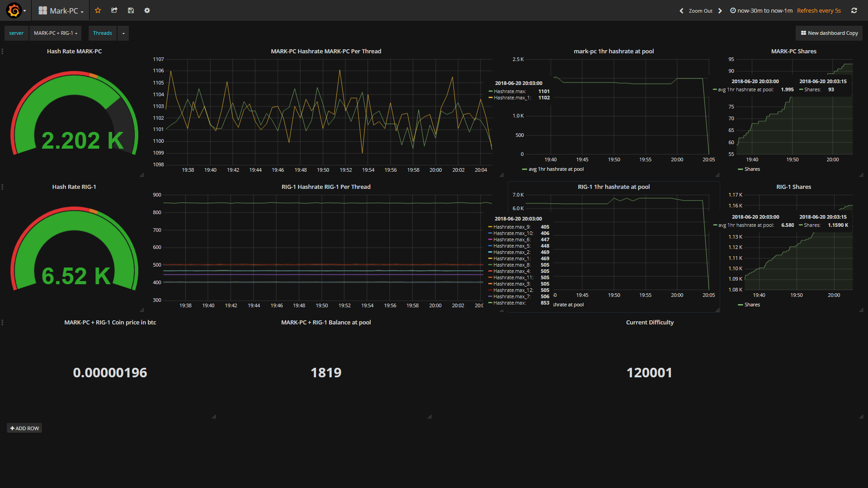
Task: Shift time range forward with the right arrow
Action: (720, 11)
